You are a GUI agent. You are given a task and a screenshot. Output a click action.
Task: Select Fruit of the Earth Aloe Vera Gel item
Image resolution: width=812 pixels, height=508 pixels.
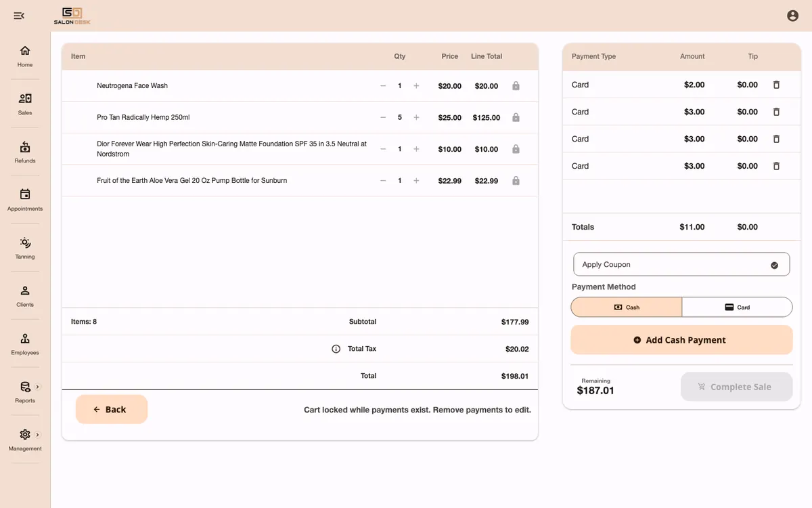(192, 181)
